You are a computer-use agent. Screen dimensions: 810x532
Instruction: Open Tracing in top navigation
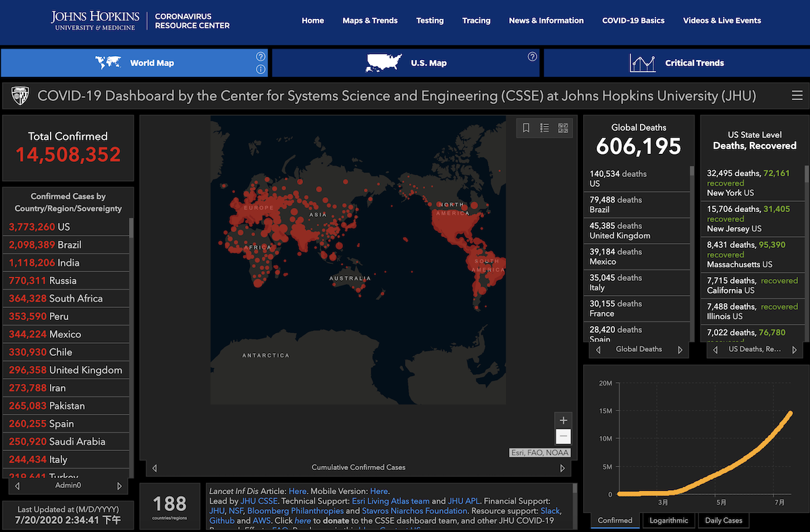477,20
